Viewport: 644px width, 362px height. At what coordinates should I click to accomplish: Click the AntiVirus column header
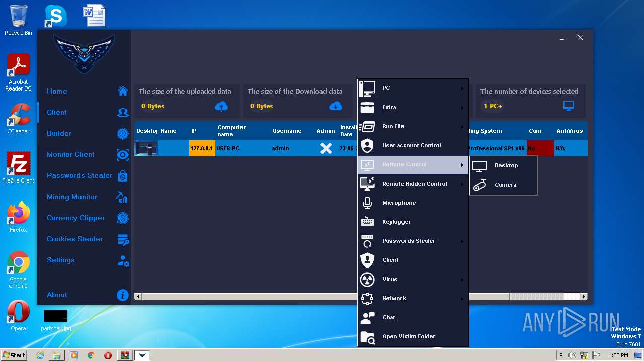click(570, 131)
